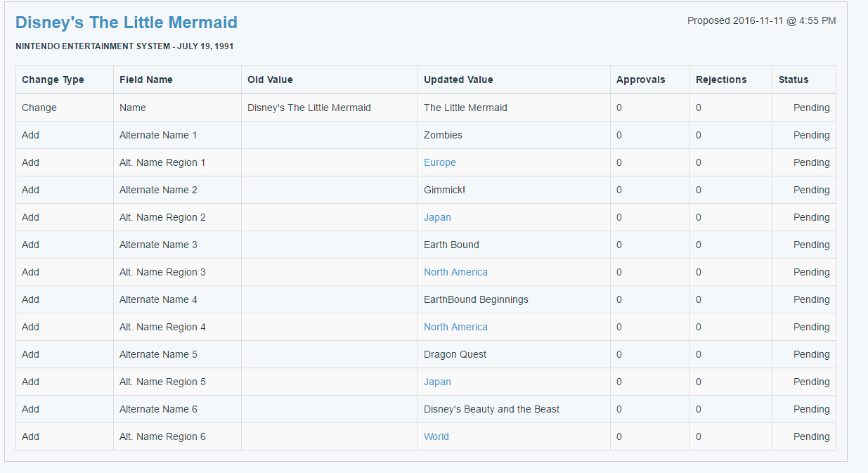868x473 pixels.
Task: Open the Disney's The Little Mermaid title link
Action: [x=127, y=22]
